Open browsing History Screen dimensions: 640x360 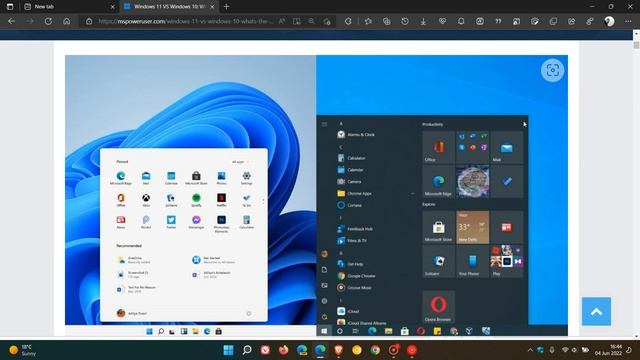(405, 21)
